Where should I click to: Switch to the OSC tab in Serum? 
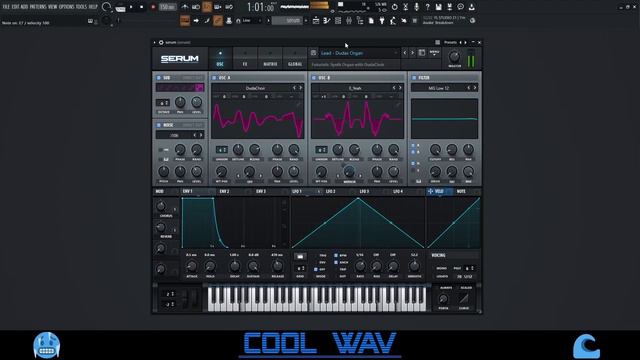click(x=220, y=59)
